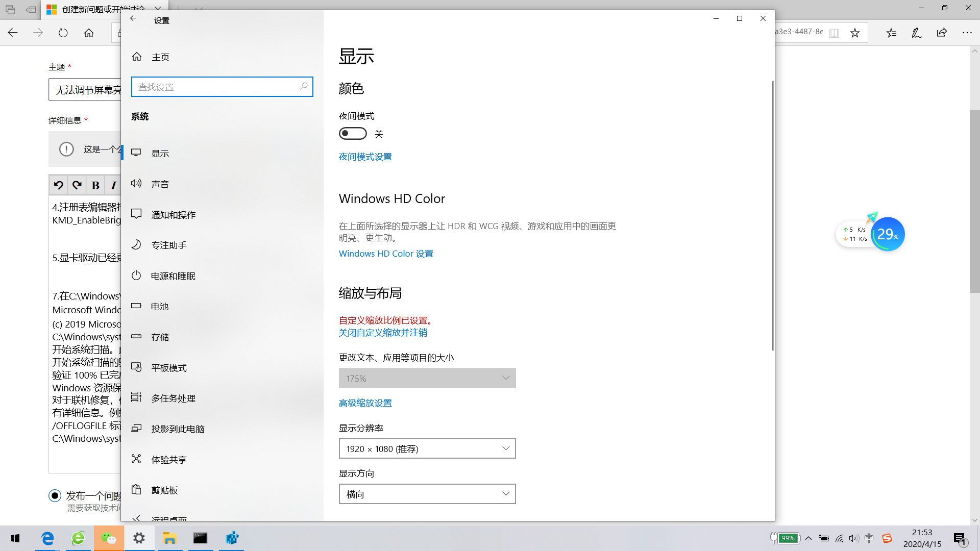
Task: Open the display resolution 1920 × 1080 dropdown
Action: 427,448
